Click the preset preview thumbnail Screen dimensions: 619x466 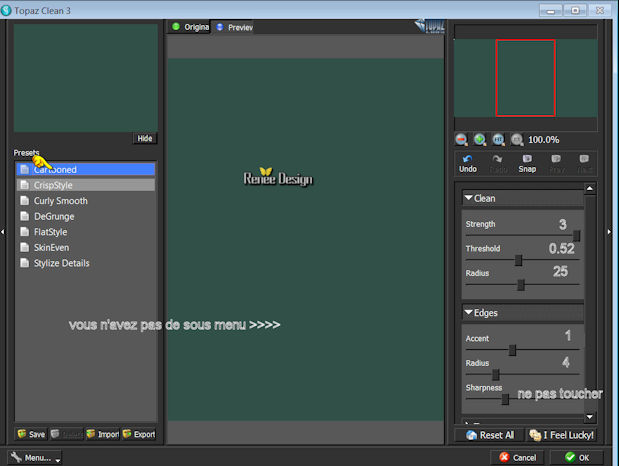tap(86, 78)
